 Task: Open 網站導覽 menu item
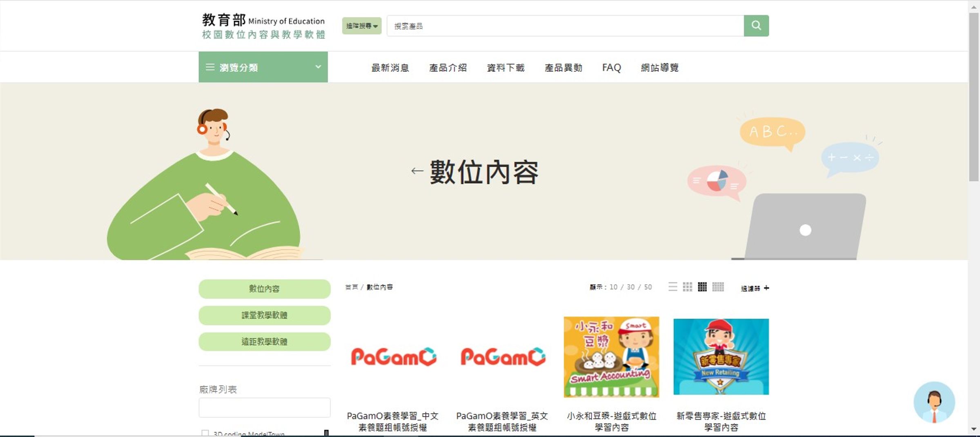(x=659, y=68)
